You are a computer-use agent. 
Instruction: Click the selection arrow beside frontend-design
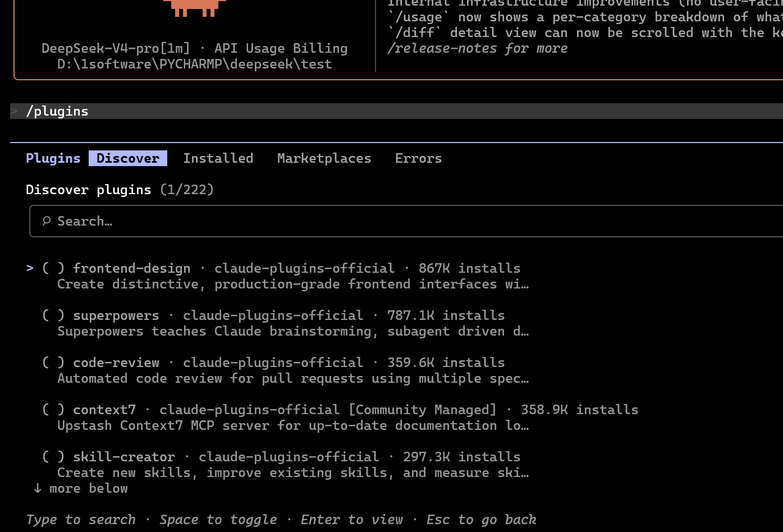coord(30,268)
